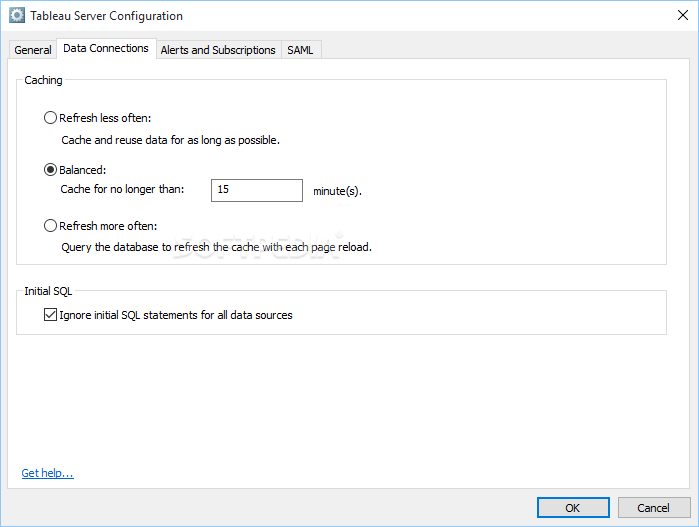
Task: Click the 'Query the database to refresh' description
Action: [x=217, y=247]
